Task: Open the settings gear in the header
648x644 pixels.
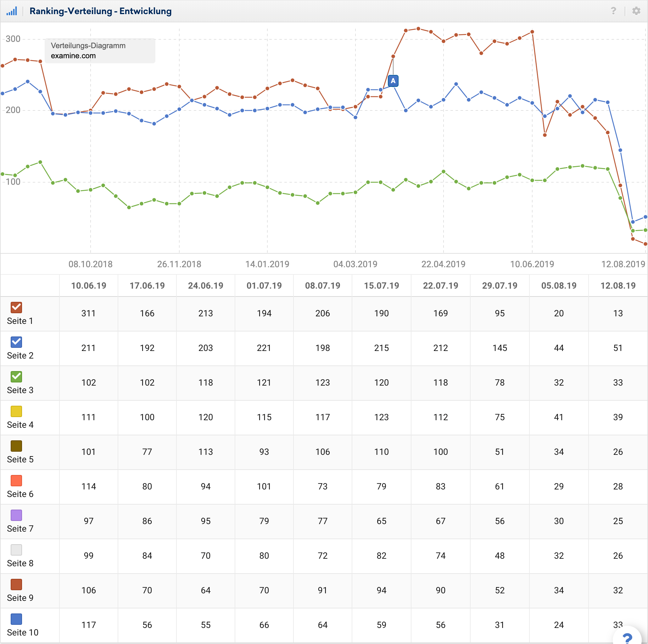Action: (x=636, y=11)
